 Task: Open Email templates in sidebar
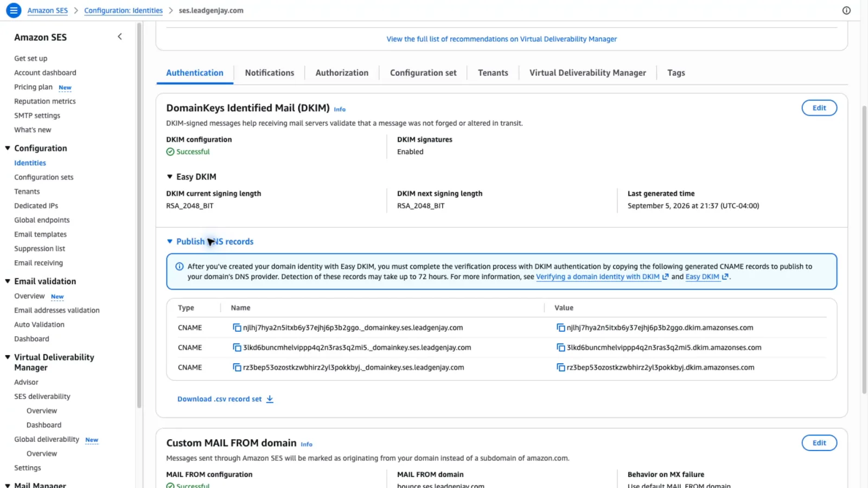click(x=40, y=234)
